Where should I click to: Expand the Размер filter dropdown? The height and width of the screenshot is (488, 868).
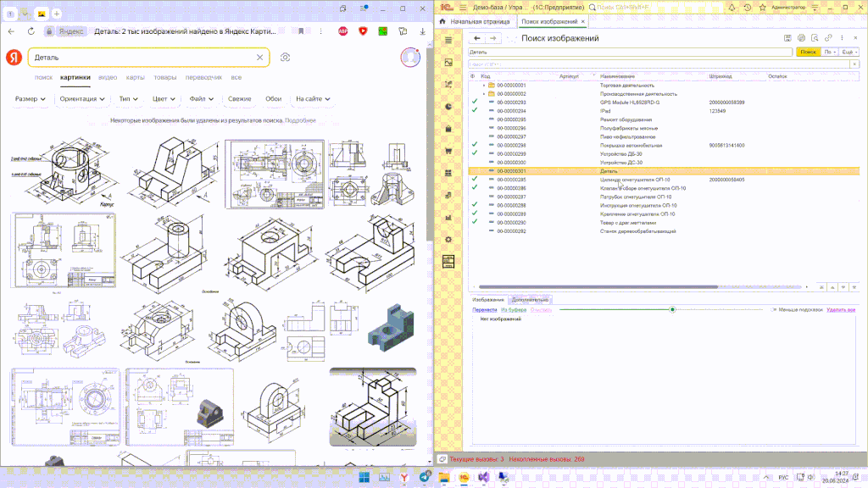[31, 99]
